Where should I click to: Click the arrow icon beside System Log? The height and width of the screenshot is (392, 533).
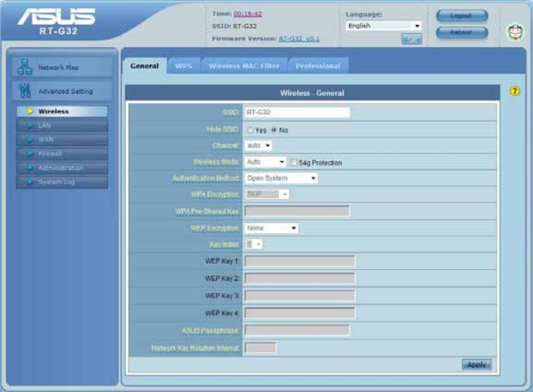30,182
